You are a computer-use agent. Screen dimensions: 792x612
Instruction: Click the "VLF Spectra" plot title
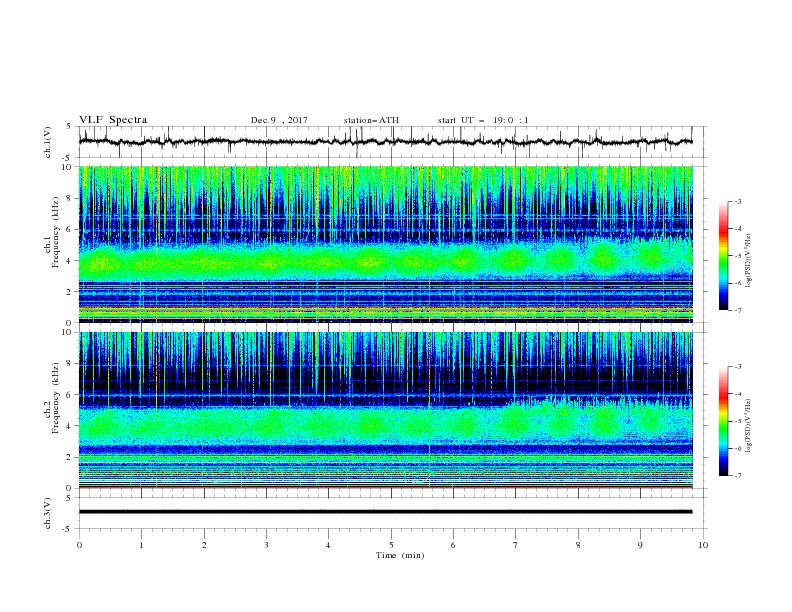113,120
